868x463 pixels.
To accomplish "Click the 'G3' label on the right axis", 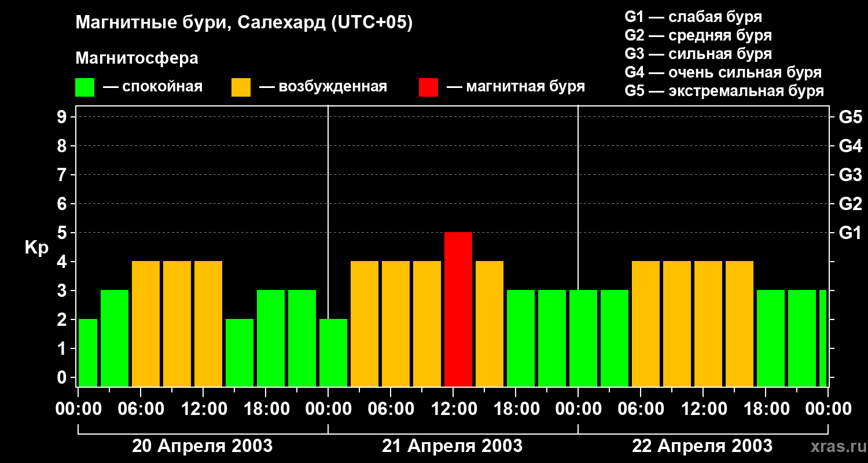I will [850, 175].
